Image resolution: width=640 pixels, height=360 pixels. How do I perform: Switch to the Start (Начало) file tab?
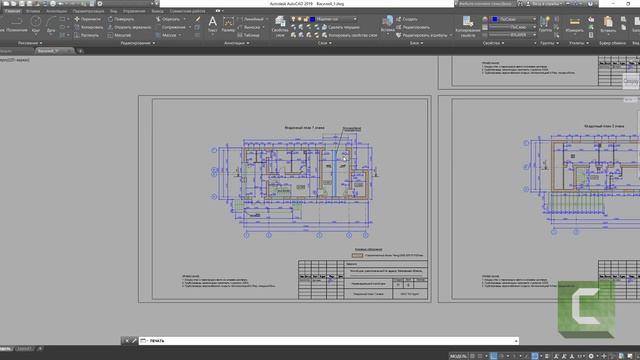pos(7,51)
